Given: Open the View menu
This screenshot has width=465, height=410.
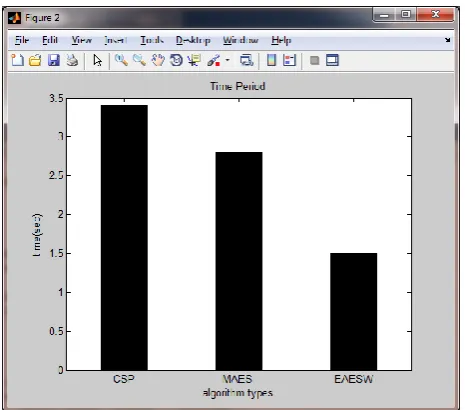Looking at the screenshot, I should (82, 40).
